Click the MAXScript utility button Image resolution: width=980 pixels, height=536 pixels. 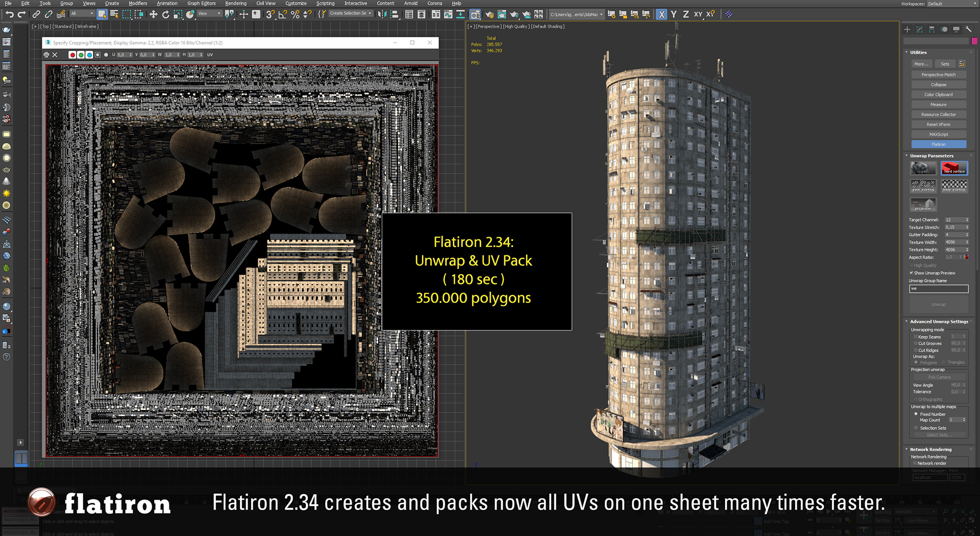tap(939, 134)
